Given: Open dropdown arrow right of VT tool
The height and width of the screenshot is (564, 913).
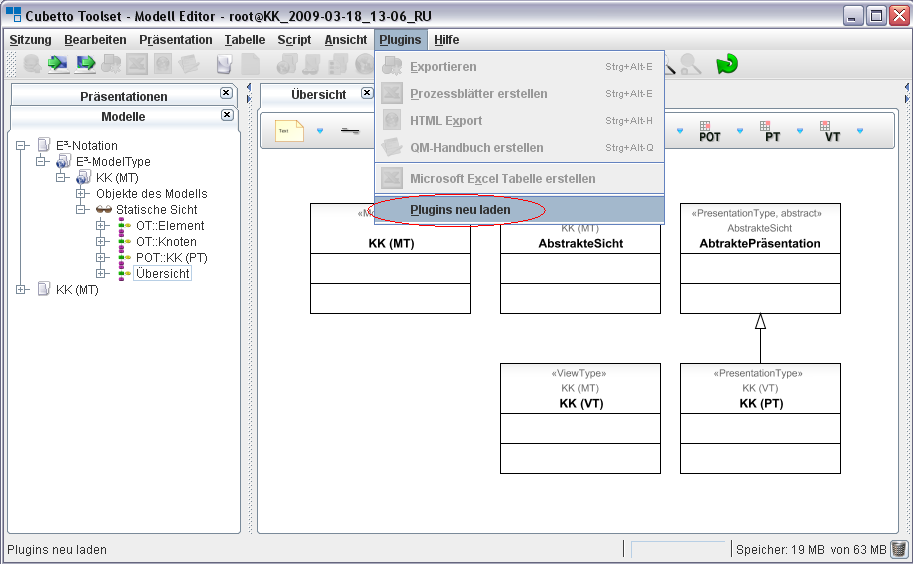Looking at the screenshot, I should (859, 131).
